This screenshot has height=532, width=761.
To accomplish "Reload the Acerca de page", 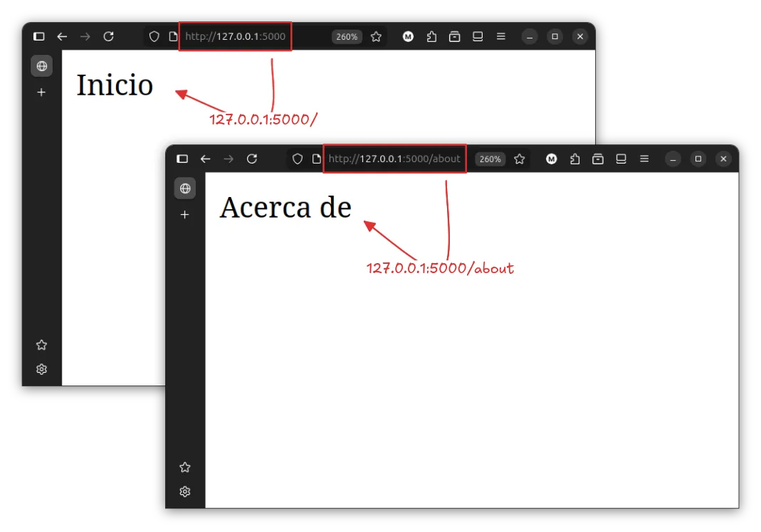I will pos(251,159).
